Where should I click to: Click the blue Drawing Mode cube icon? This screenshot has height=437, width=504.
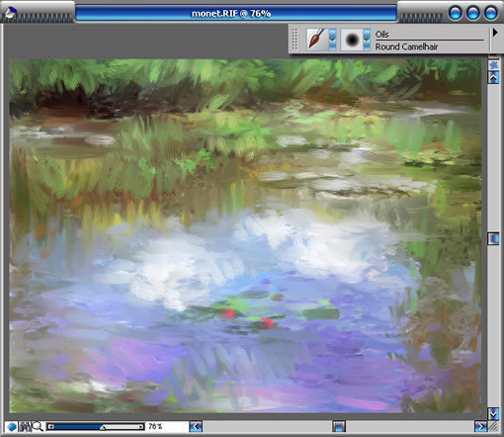(x=12, y=426)
